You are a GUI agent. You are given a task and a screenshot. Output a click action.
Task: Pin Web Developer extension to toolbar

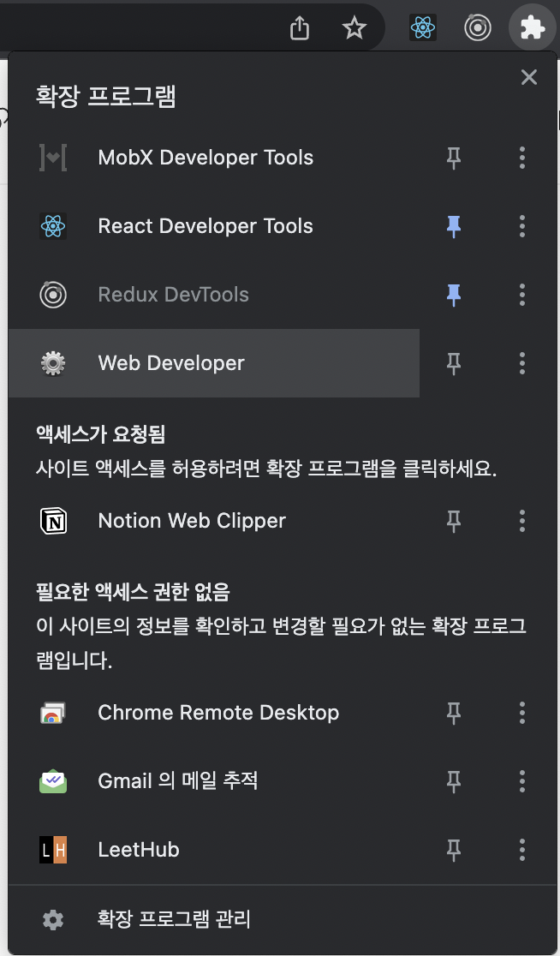click(453, 363)
